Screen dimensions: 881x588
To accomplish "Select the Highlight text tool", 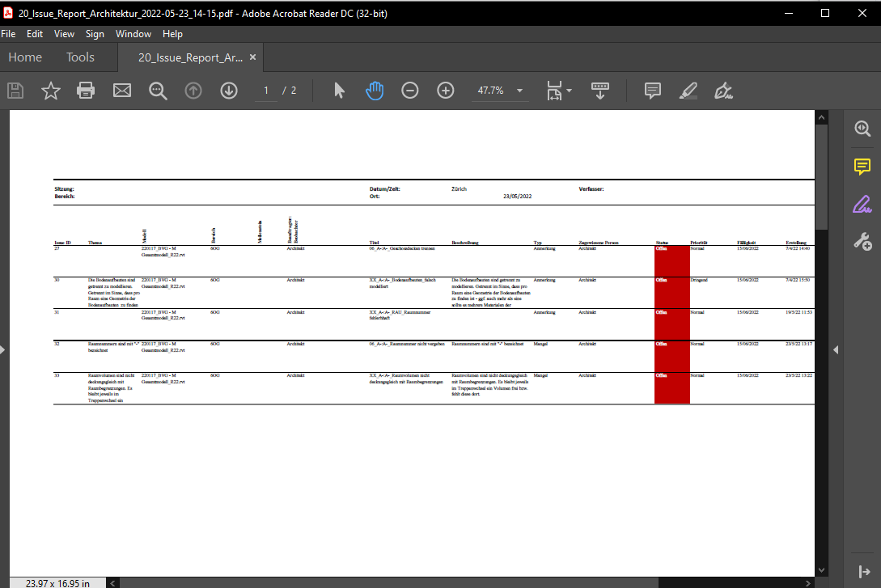I will coord(688,91).
